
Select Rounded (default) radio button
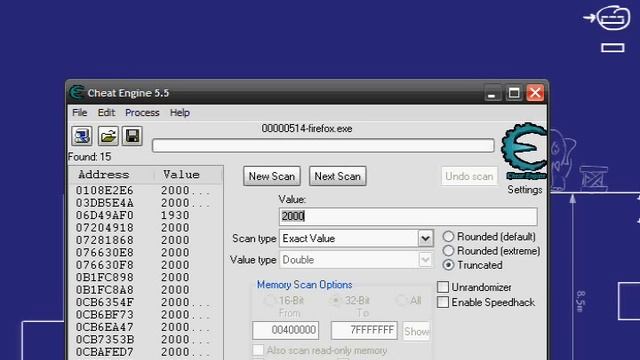[448, 237]
